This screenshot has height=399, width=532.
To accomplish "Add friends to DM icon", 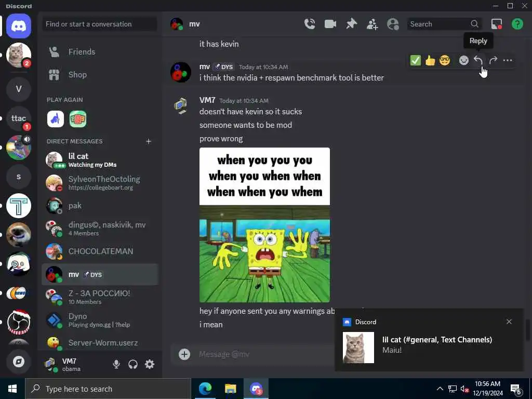I will [x=372, y=24].
